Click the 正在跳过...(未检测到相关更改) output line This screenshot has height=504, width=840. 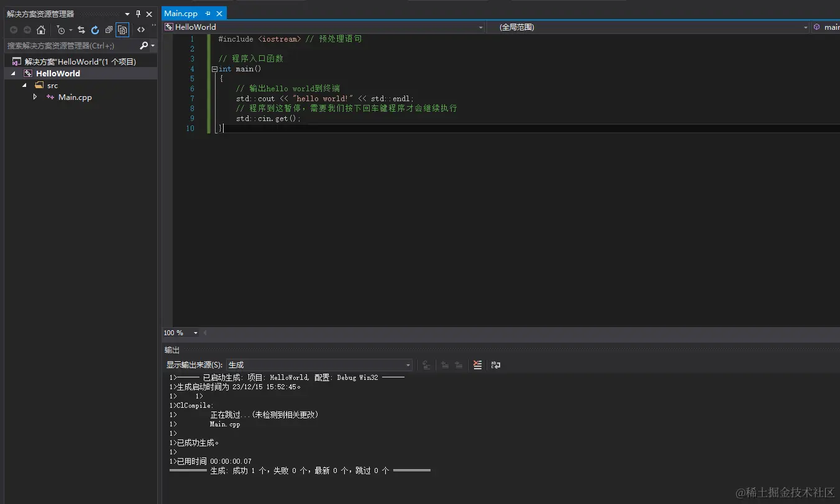tap(264, 415)
